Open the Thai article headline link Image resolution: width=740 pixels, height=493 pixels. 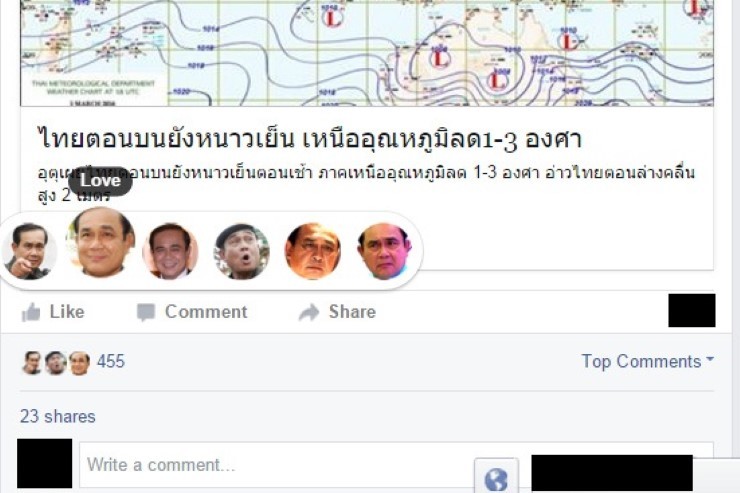click(310, 139)
